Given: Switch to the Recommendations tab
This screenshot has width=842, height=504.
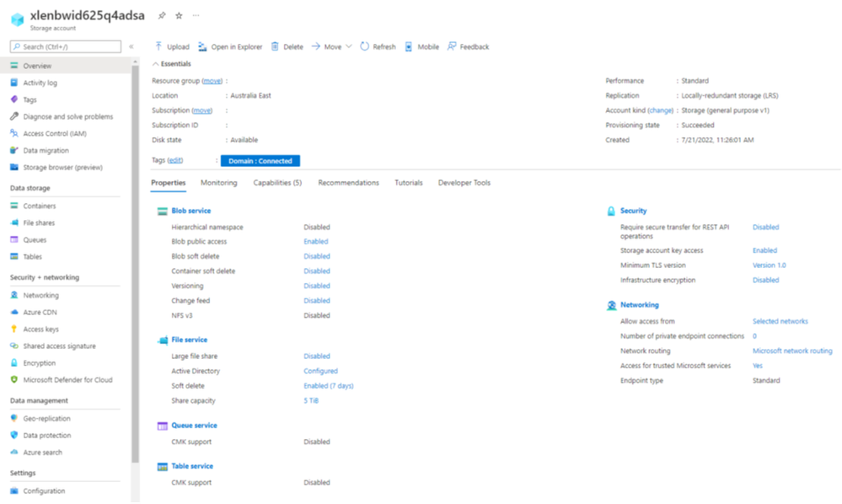Looking at the screenshot, I should point(348,183).
